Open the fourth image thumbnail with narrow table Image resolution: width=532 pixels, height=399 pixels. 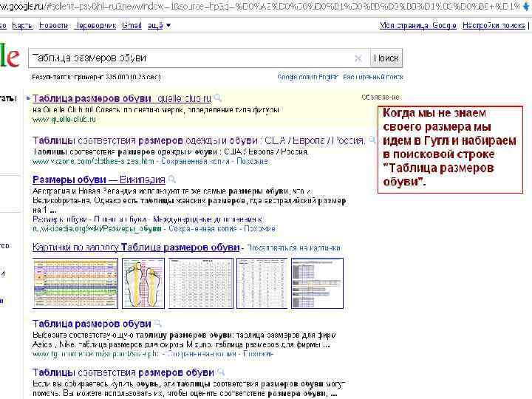click(x=262, y=283)
